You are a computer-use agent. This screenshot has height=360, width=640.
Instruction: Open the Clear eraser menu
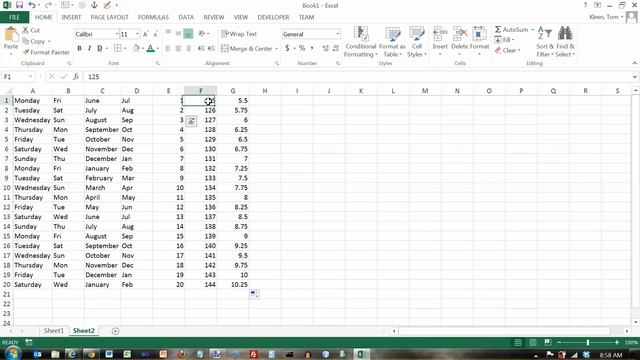tap(507, 50)
